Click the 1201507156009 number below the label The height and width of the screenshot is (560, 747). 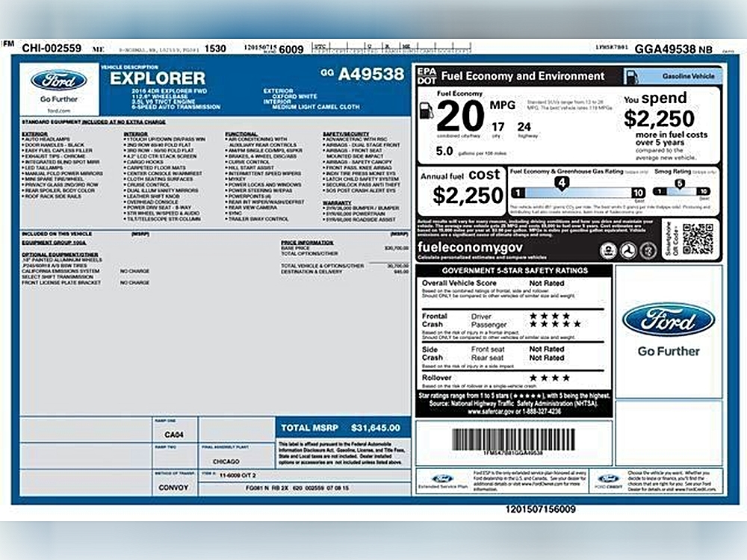pyautogui.click(x=540, y=509)
